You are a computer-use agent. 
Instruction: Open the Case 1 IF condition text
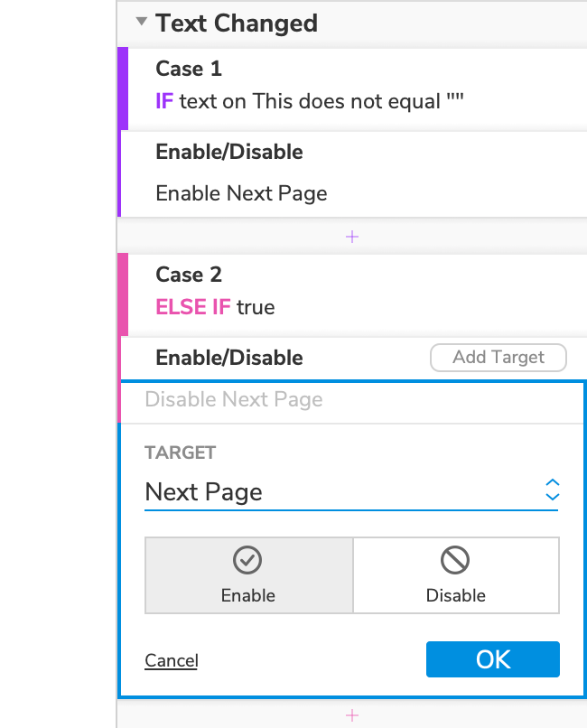coord(310,101)
